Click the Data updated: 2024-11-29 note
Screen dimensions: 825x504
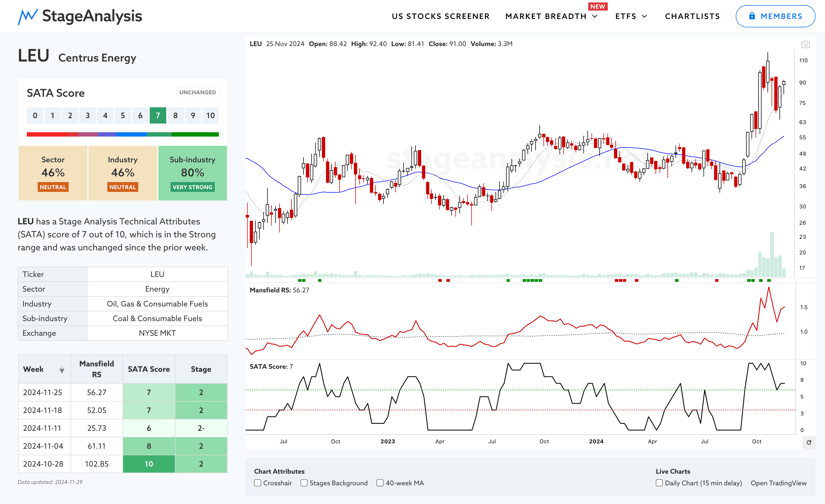click(x=50, y=482)
